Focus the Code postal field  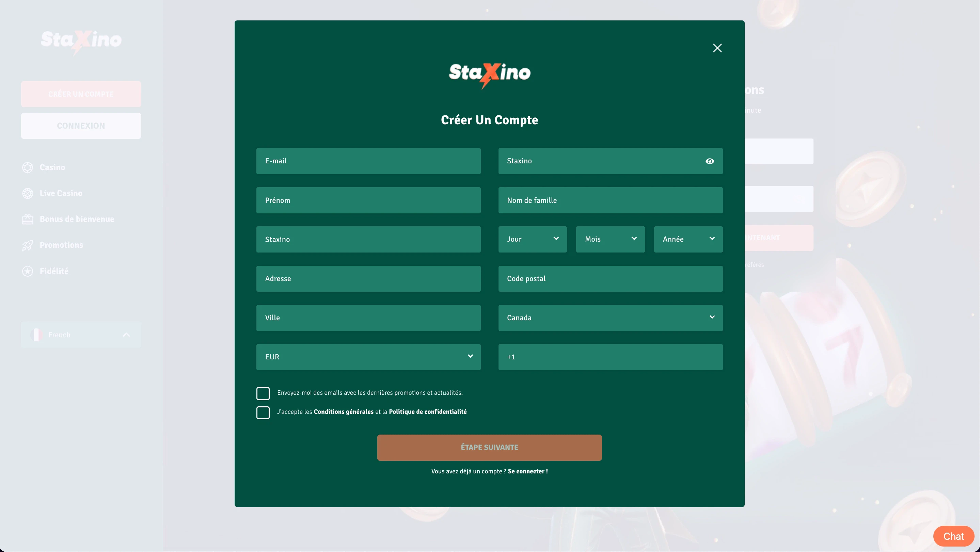point(610,279)
